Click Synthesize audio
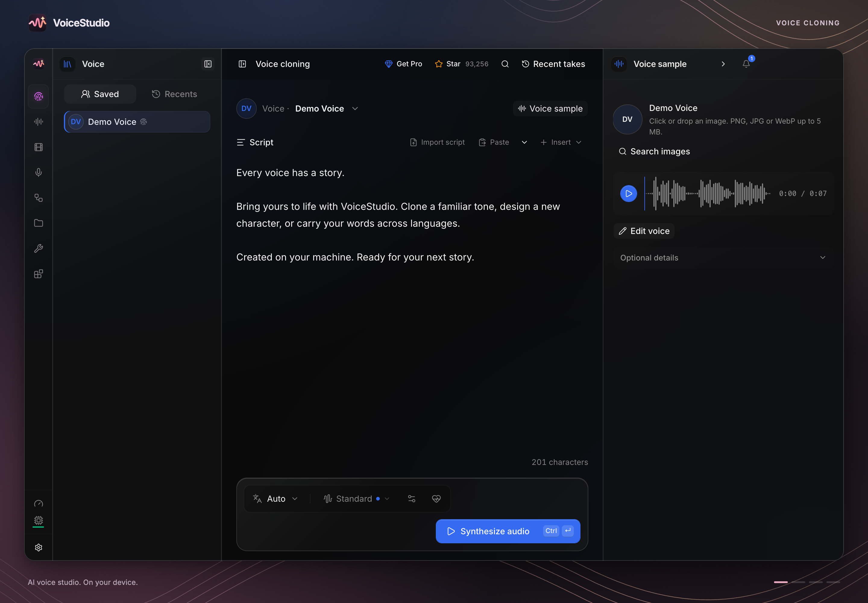 pos(508,531)
